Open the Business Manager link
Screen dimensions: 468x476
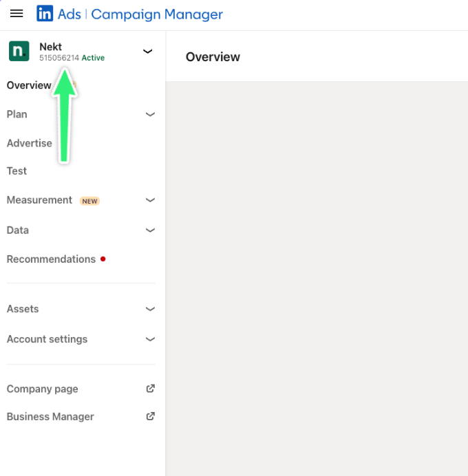(x=50, y=417)
